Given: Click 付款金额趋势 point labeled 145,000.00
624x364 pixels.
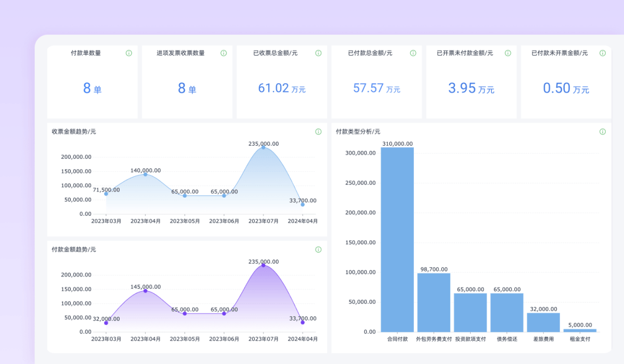Looking at the screenshot, I should tap(146, 291).
